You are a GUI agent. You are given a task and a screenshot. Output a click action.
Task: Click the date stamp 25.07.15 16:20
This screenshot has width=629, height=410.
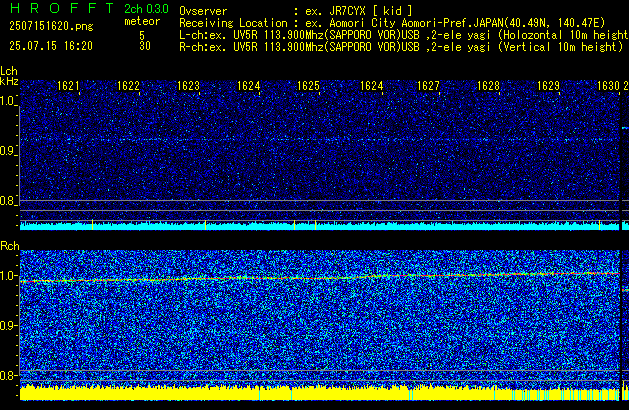[51, 46]
